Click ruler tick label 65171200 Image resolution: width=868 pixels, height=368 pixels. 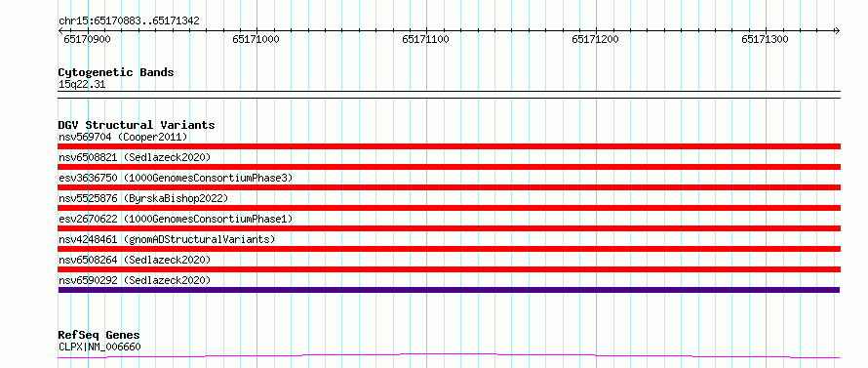tap(595, 39)
